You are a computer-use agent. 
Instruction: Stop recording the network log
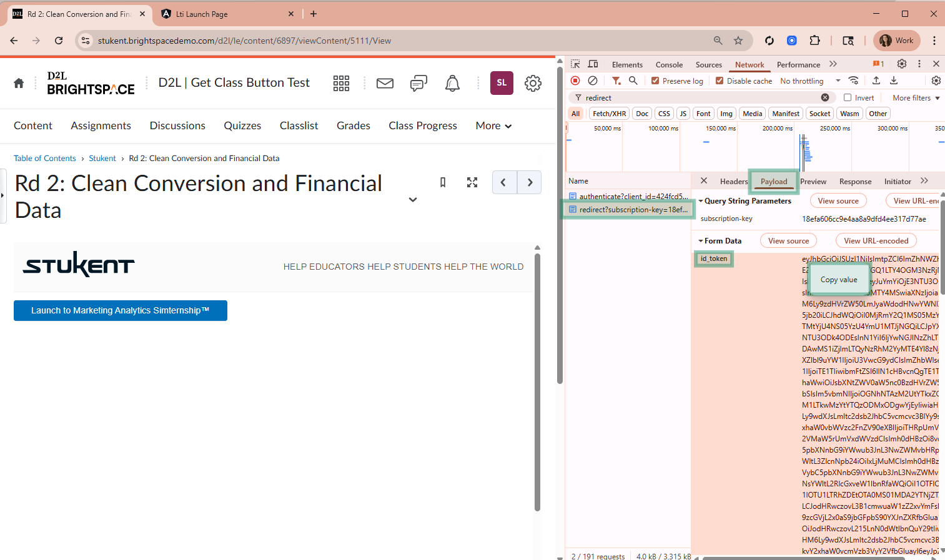(x=575, y=81)
